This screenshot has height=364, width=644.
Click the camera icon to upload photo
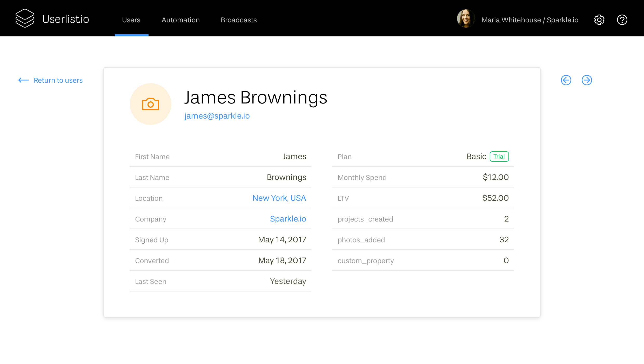coord(151,104)
